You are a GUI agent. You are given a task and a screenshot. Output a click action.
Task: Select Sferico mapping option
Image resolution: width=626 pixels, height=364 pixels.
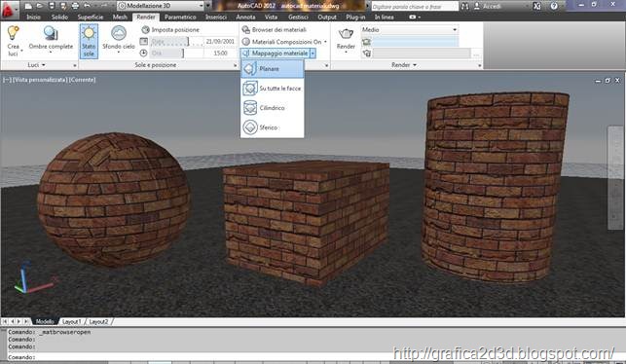[273, 127]
